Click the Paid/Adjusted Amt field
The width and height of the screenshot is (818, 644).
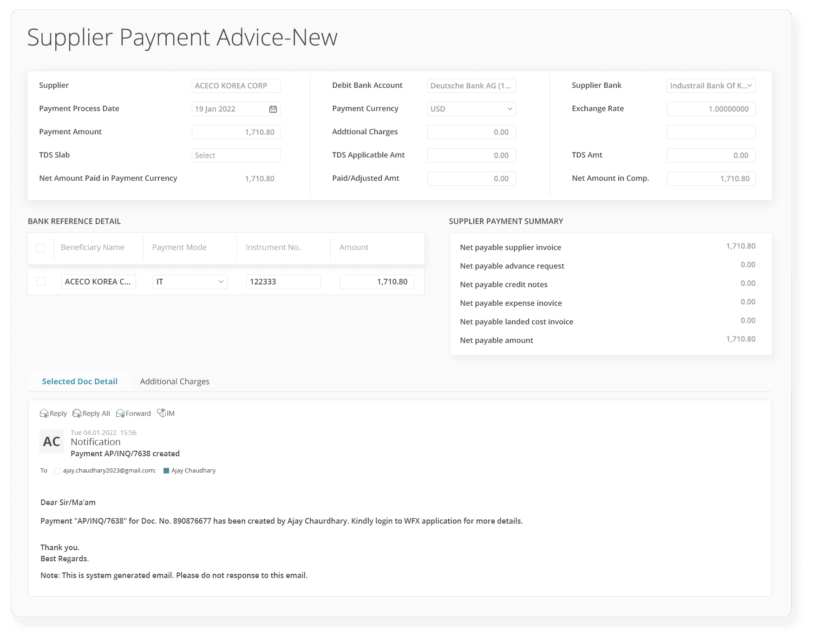coord(471,179)
